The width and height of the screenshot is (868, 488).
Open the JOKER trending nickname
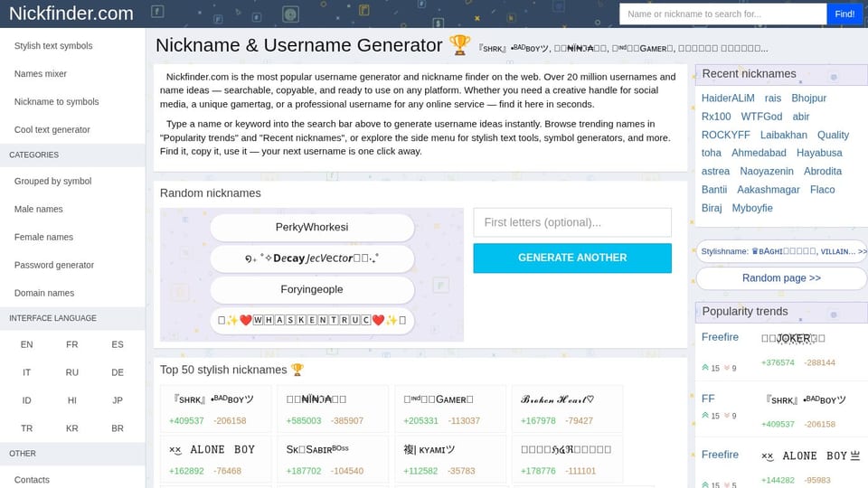tap(793, 338)
